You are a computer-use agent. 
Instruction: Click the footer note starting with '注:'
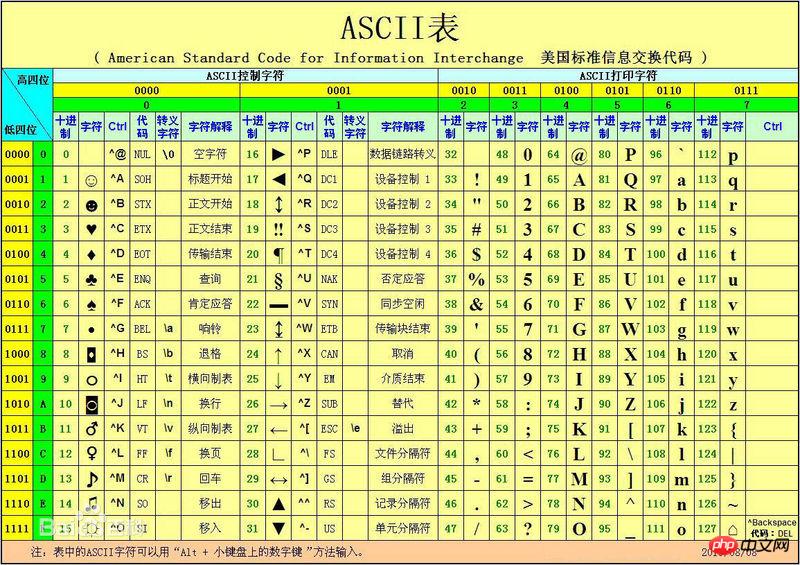197,552
